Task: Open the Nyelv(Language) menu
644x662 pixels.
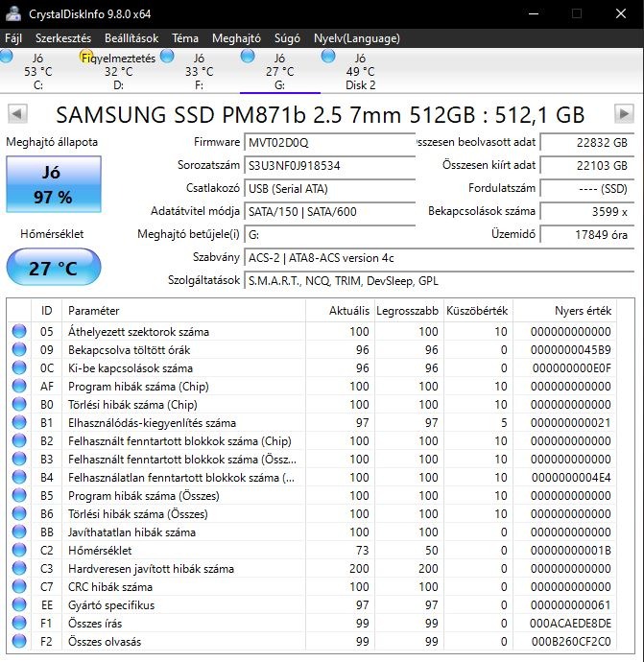Action: coord(357,38)
